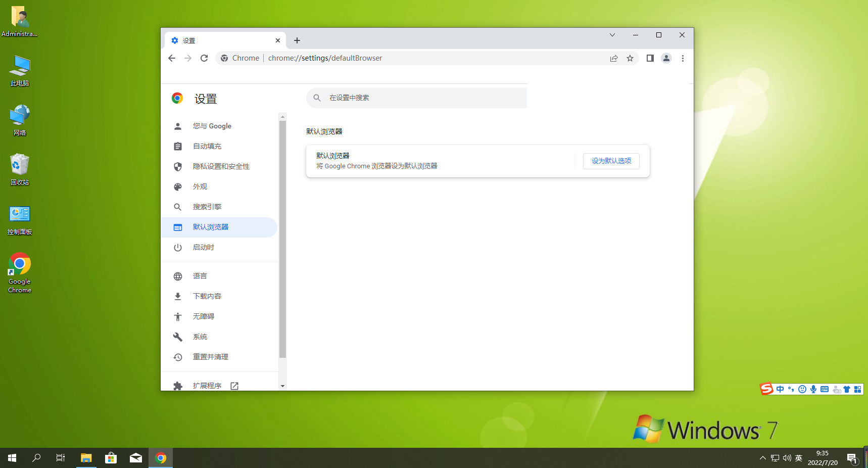Close the 设置 tab
The image size is (868, 468).
278,40
